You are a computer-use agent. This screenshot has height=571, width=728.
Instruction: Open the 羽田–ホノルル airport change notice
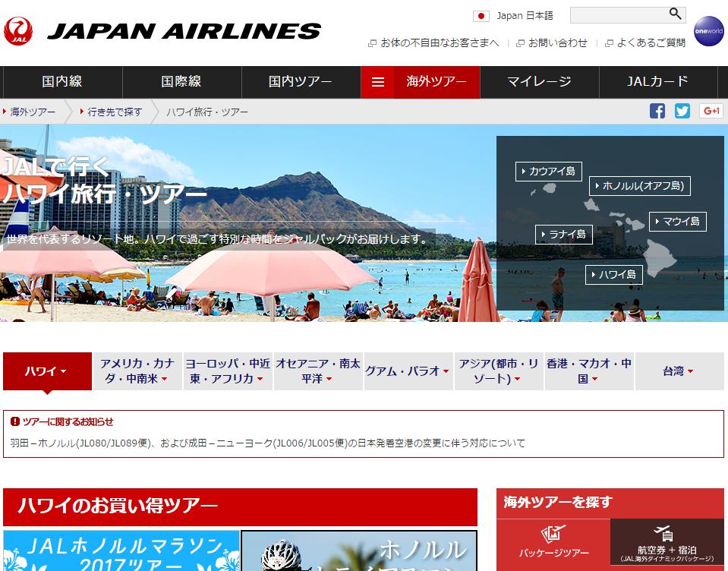[x=268, y=443]
